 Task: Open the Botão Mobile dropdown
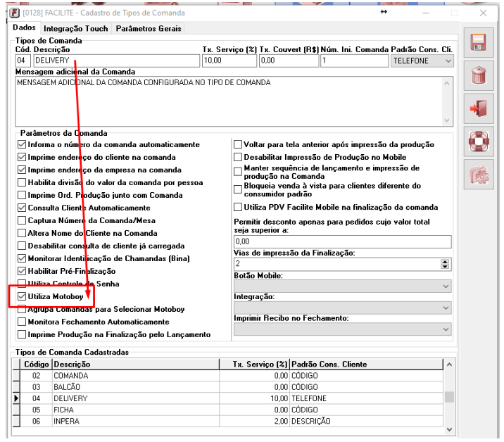click(342, 286)
